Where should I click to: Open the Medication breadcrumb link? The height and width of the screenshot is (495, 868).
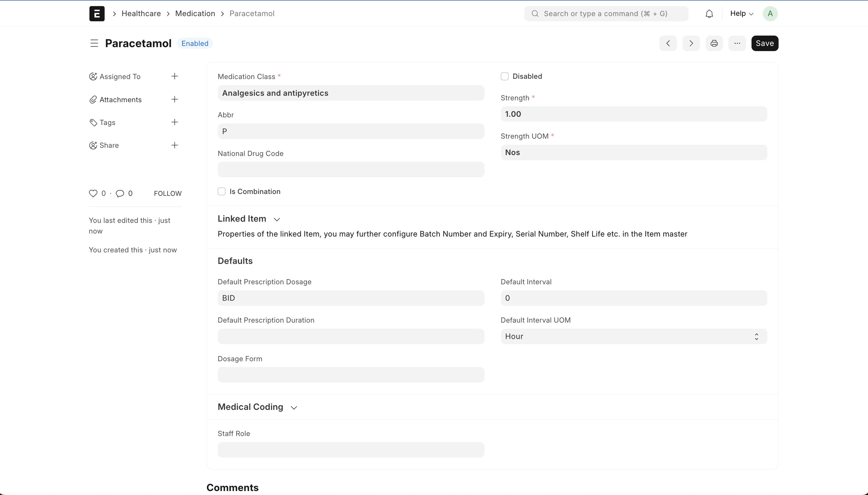196,13
